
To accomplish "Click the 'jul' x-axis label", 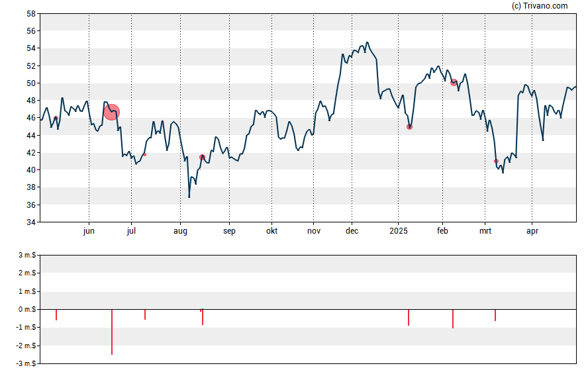I will click(x=131, y=231).
